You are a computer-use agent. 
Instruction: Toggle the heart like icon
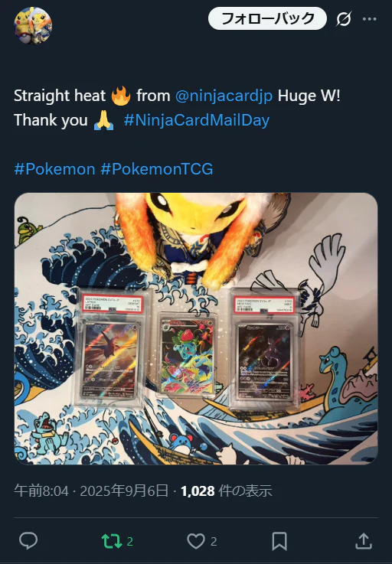click(x=196, y=541)
